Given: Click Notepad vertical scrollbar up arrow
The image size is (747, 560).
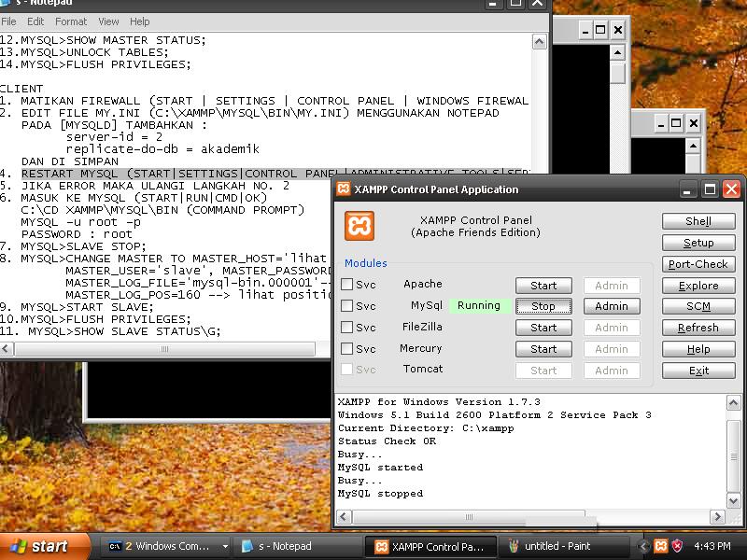Looking at the screenshot, I should tap(539, 42).
